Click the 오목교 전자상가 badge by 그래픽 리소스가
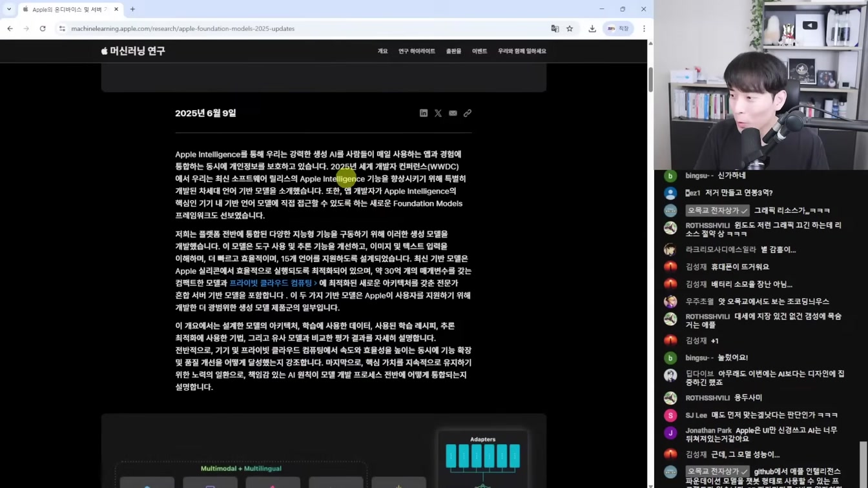Image resolution: width=868 pixels, height=488 pixels. (718, 210)
